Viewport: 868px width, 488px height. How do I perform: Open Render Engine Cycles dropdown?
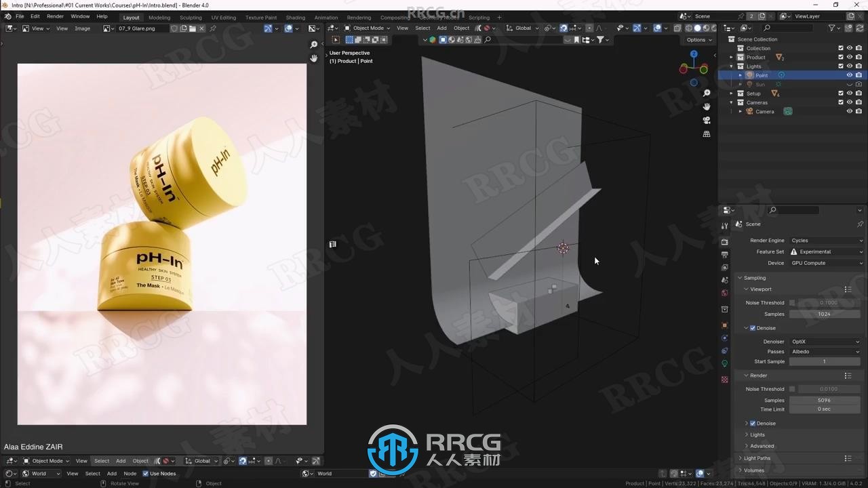[x=827, y=241]
